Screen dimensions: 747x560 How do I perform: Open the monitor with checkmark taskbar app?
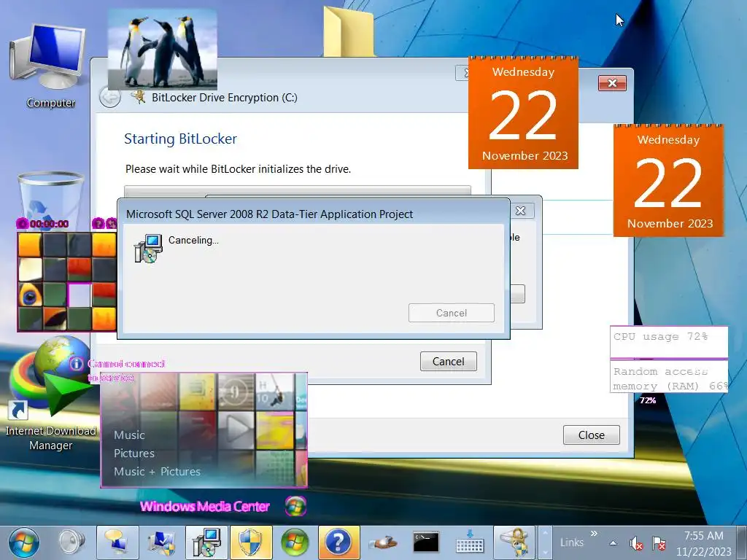tap(162, 542)
